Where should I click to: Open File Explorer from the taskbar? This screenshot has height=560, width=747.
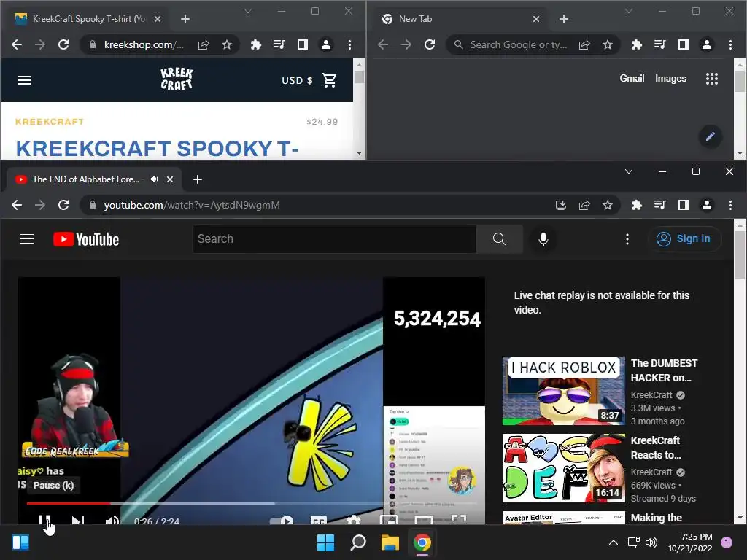390,542
